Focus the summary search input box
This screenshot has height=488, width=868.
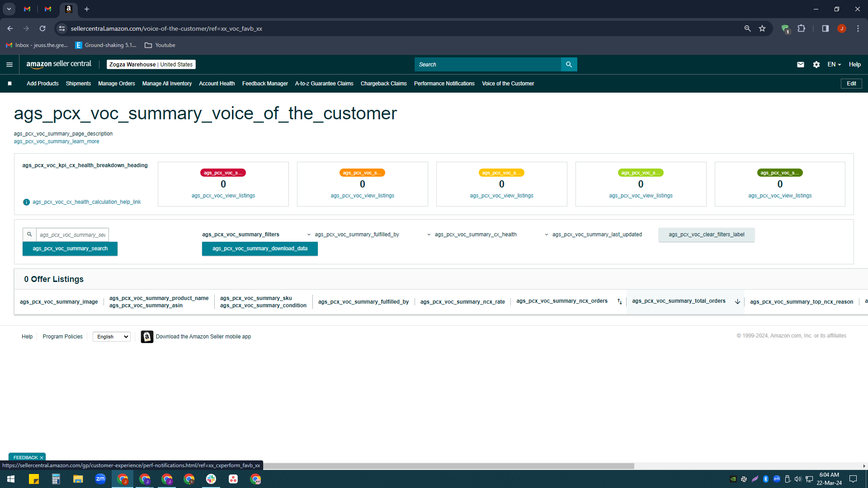(72, 235)
